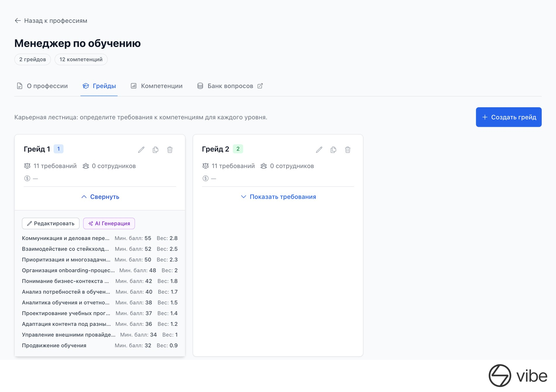Duplicate Грейд 1 with the copy icon
Image resolution: width=556 pixels, height=392 pixels.
[x=156, y=150]
